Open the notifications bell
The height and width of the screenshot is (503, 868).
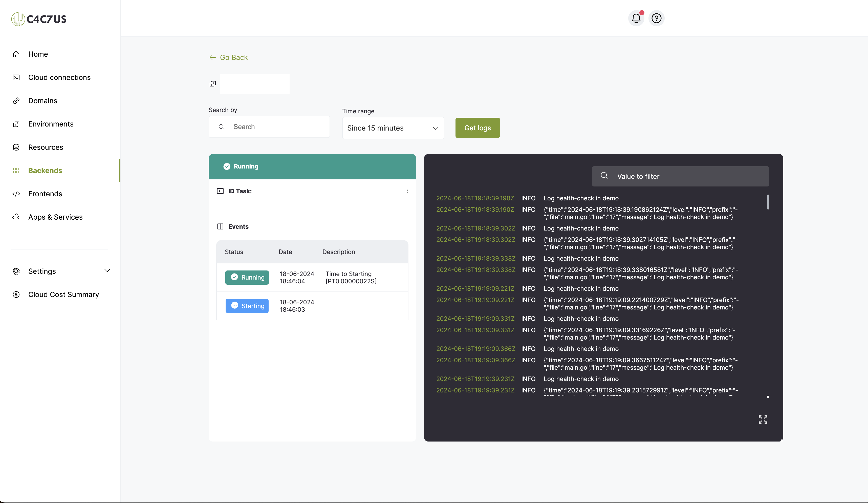pos(636,18)
